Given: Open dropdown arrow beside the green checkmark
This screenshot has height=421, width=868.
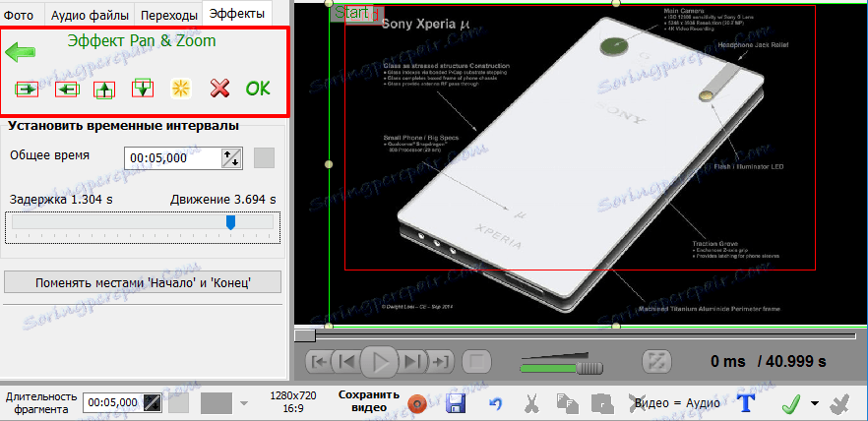Looking at the screenshot, I should point(814,403).
